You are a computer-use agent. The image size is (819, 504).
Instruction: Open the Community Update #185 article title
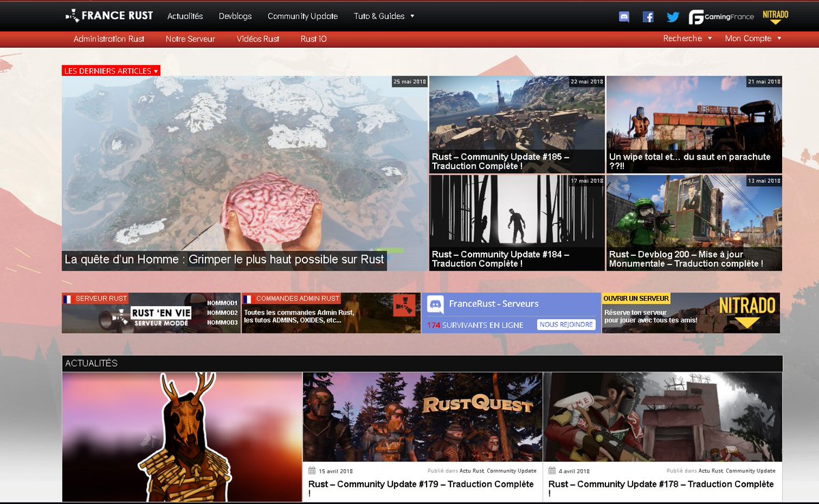(500, 161)
